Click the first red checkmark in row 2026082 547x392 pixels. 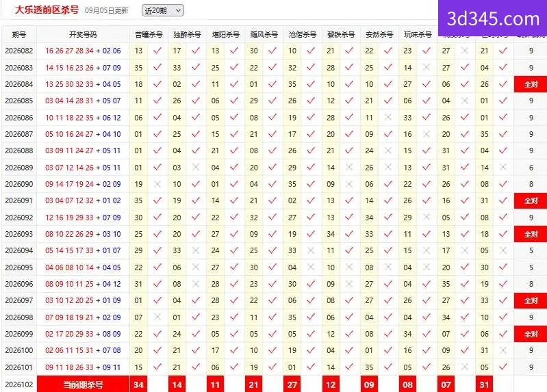pos(157,51)
